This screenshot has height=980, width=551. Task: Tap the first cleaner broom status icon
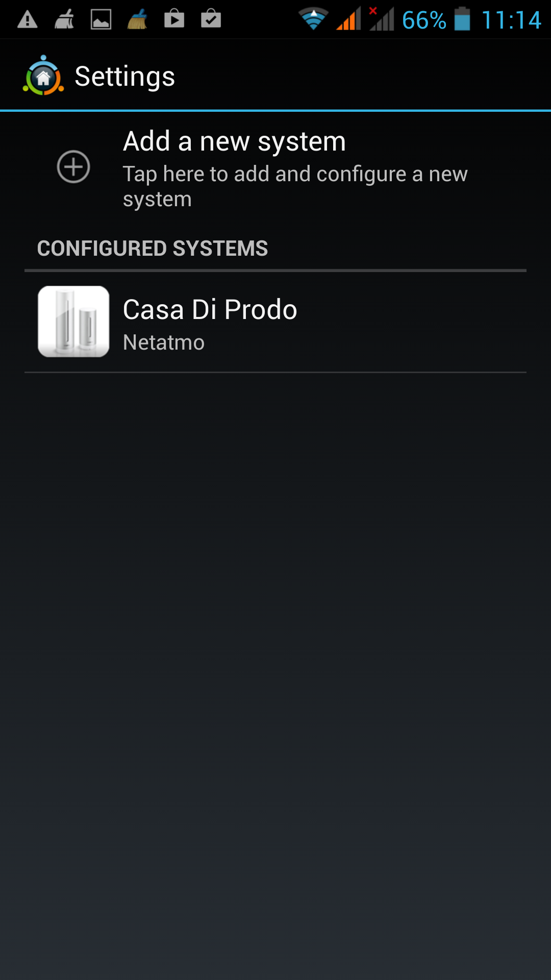[x=64, y=20]
